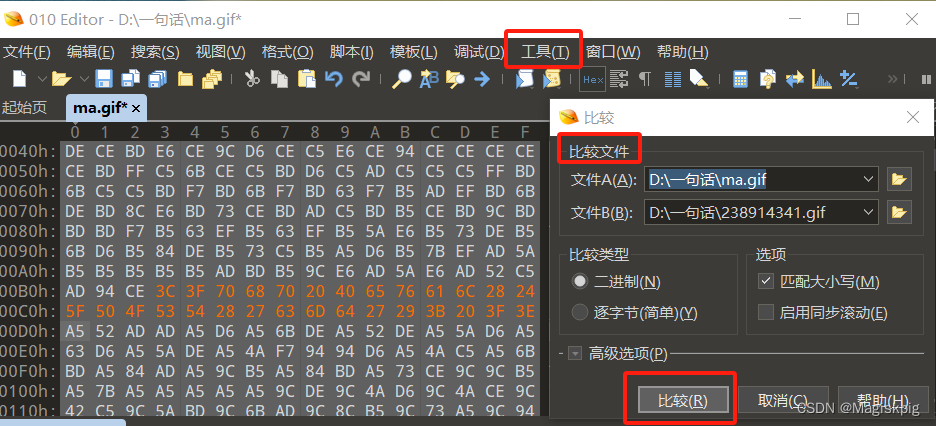Browse for file B folder icon

899,212
